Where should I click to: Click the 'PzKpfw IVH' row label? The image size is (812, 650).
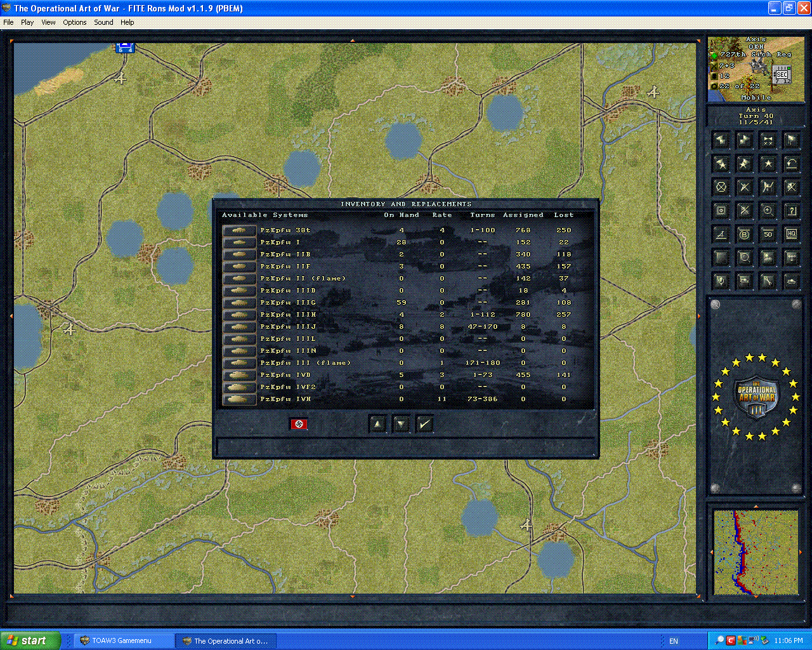(285, 399)
